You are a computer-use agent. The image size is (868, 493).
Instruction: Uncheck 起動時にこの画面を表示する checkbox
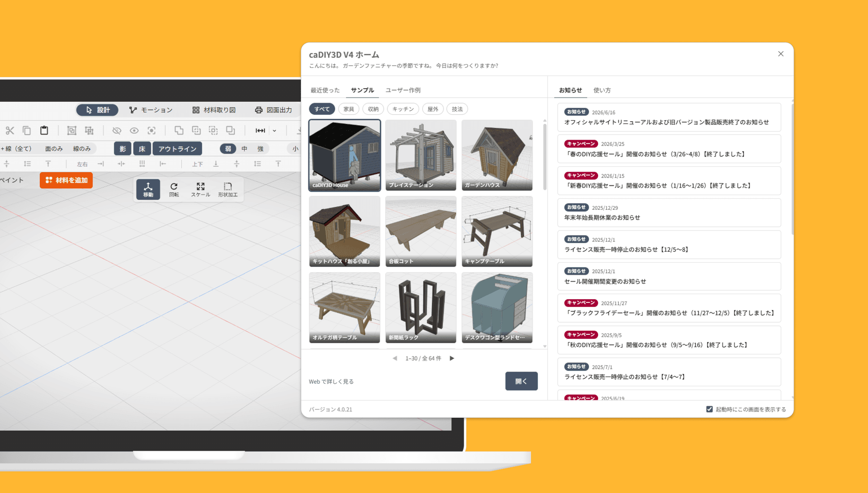click(709, 409)
